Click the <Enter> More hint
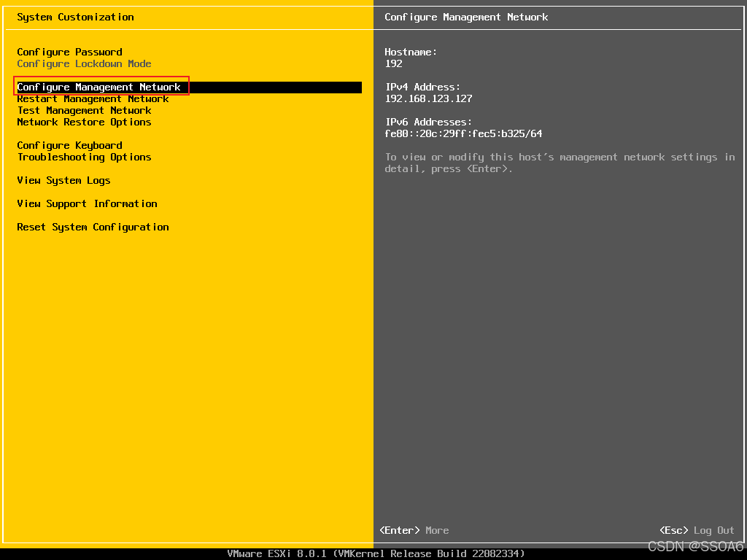This screenshot has width=747, height=560. (x=414, y=530)
